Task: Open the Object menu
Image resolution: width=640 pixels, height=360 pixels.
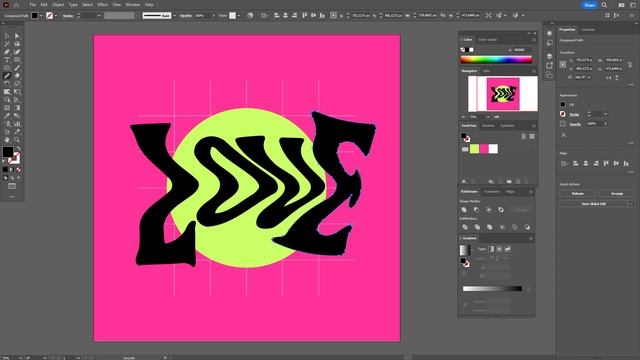Action: coord(58,4)
